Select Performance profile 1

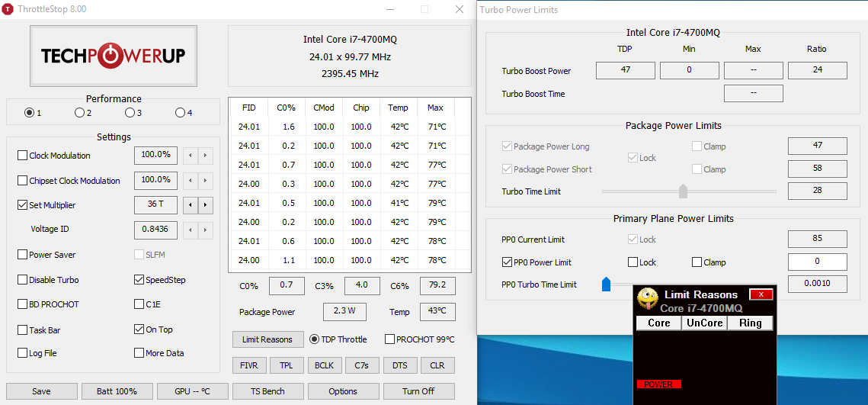[x=29, y=113]
